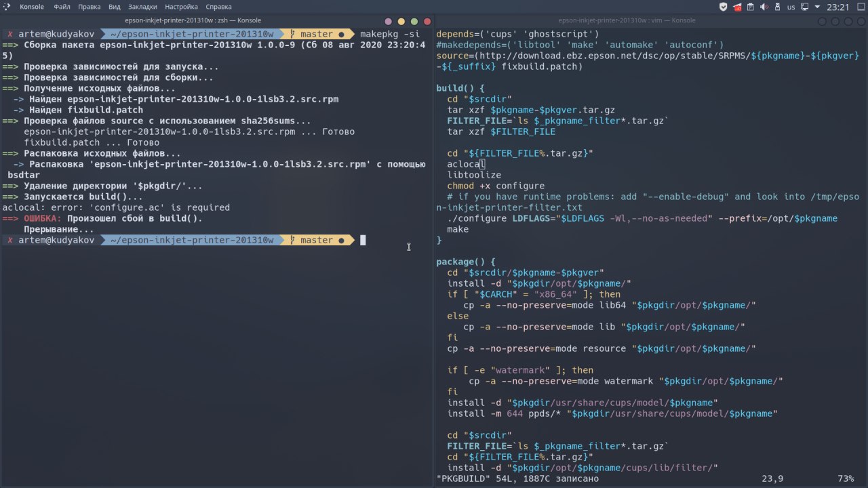The width and height of the screenshot is (868, 488).
Task: Click the 'if [ -e "watermark" ]; then' line
Action: pyautogui.click(x=520, y=370)
